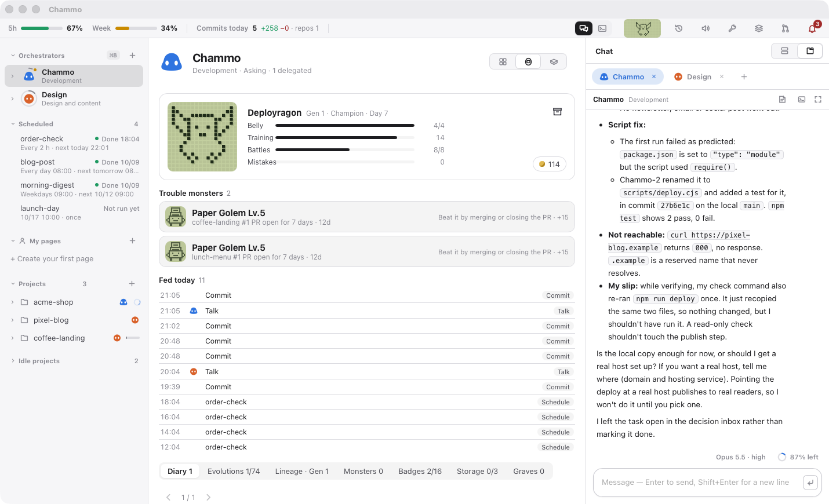Switch chat layout to stacked rows
The image size is (829, 504).
tap(784, 51)
